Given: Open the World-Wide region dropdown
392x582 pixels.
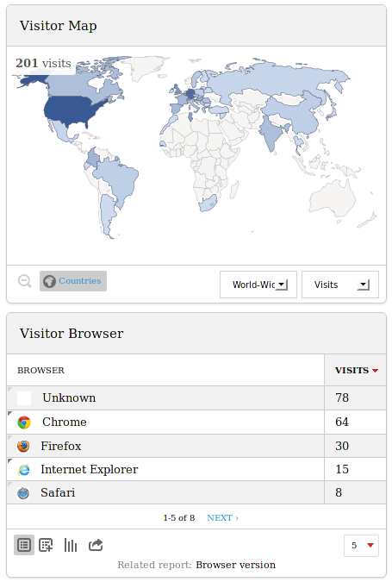Looking at the screenshot, I should click(x=258, y=285).
